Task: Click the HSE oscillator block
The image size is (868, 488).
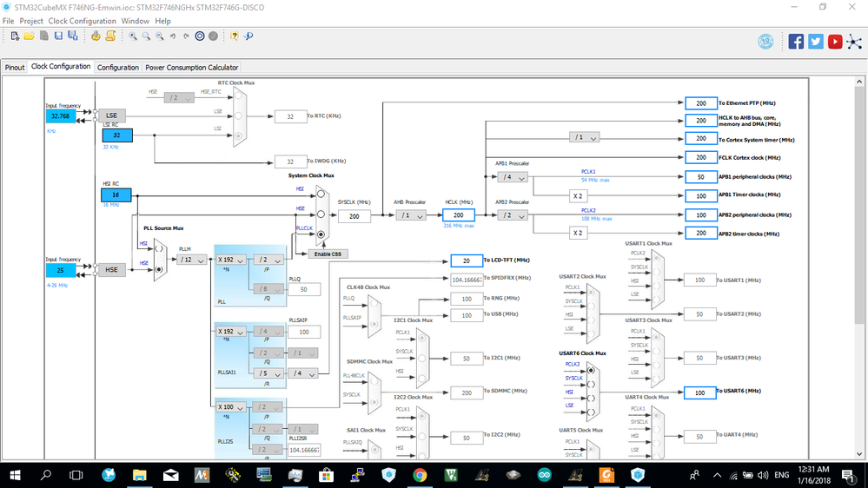Action: pos(111,270)
